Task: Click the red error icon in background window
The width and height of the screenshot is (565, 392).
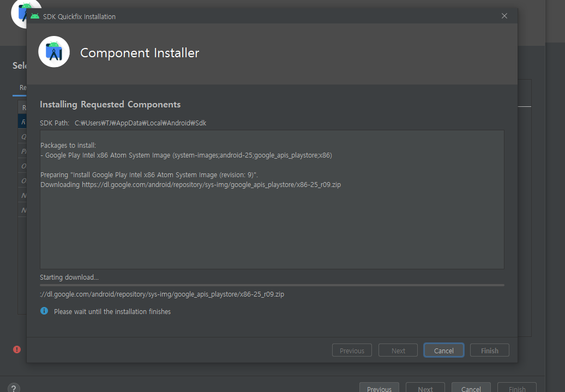Action: (17, 349)
